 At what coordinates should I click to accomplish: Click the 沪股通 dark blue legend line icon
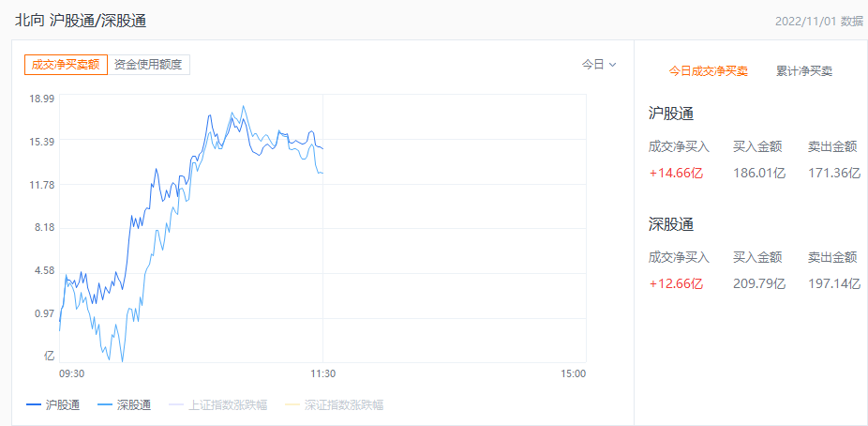point(33,405)
